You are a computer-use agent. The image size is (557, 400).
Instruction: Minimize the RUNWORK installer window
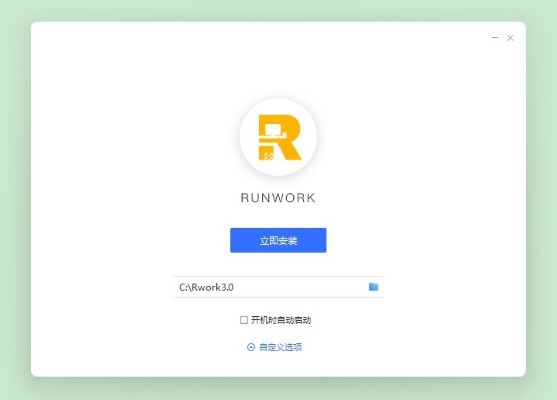click(495, 37)
